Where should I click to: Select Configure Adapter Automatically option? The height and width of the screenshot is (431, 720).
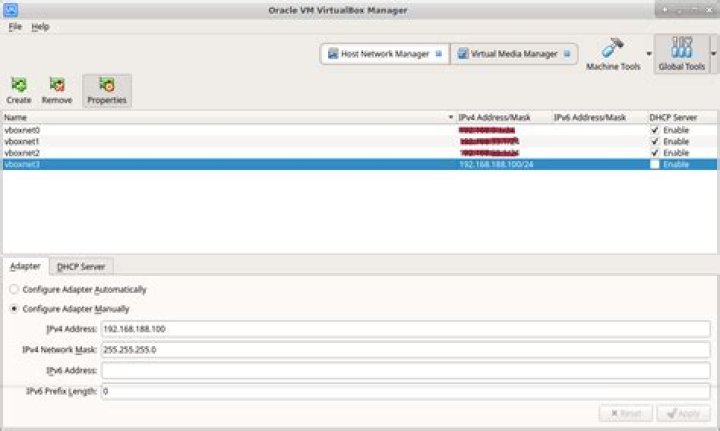tap(14, 289)
